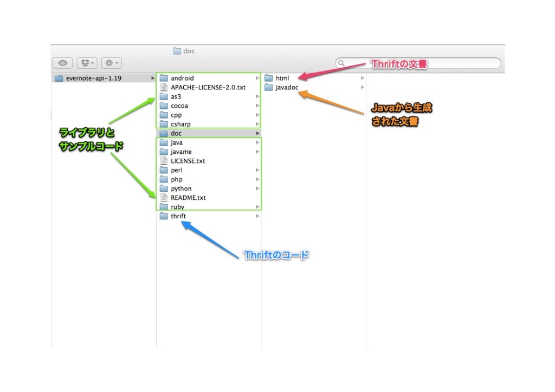The height and width of the screenshot is (392, 555).
Task: Select the LICENSE.txt file icon
Action: pyautogui.click(x=164, y=161)
